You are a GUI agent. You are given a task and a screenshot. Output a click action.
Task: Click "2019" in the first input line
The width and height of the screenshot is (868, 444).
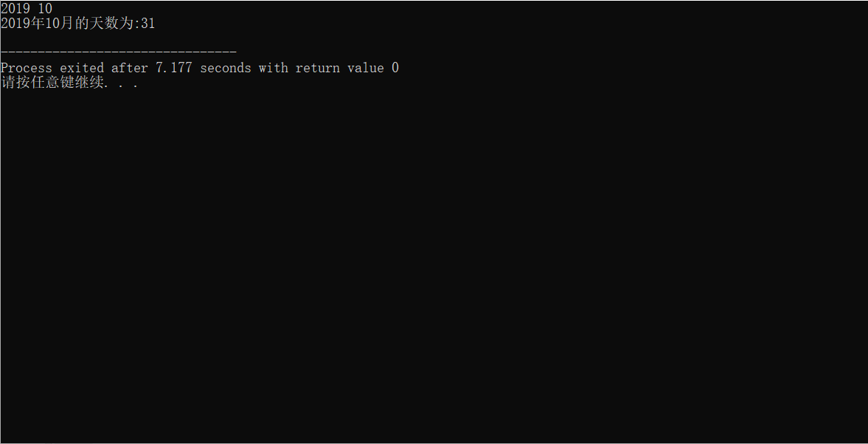[x=15, y=9]
